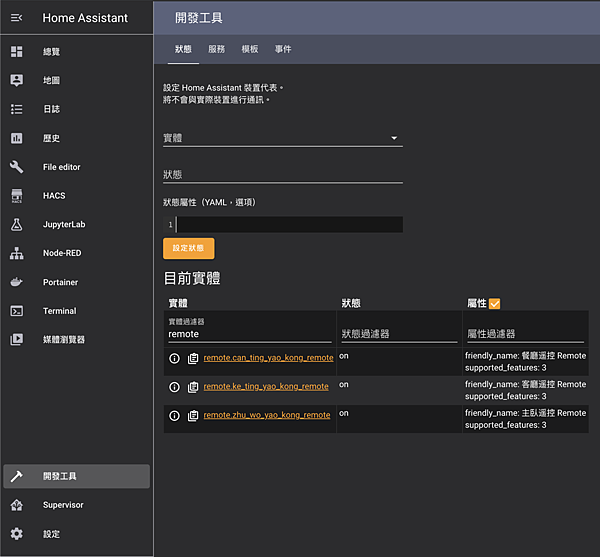Show info for remote.ke_ting_yao_kong_remote
The height and width of the screenshot is (557, 600).
174,387
